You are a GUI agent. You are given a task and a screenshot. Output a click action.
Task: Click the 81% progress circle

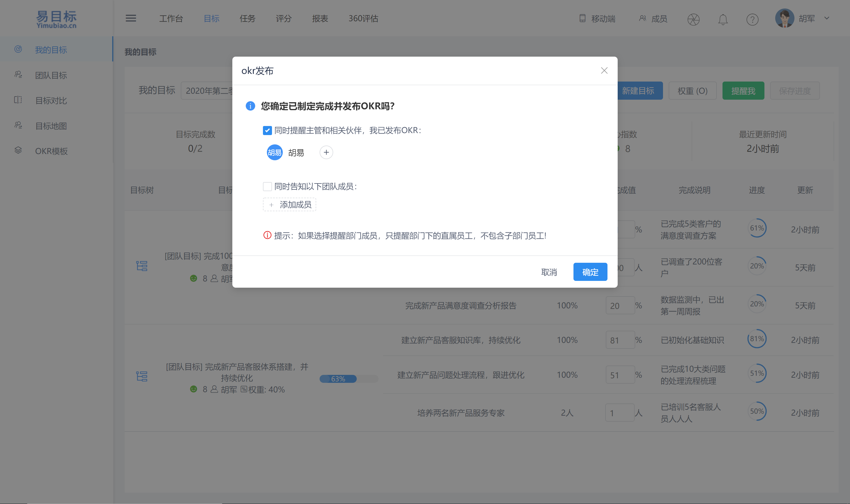(x=757, y=339)
